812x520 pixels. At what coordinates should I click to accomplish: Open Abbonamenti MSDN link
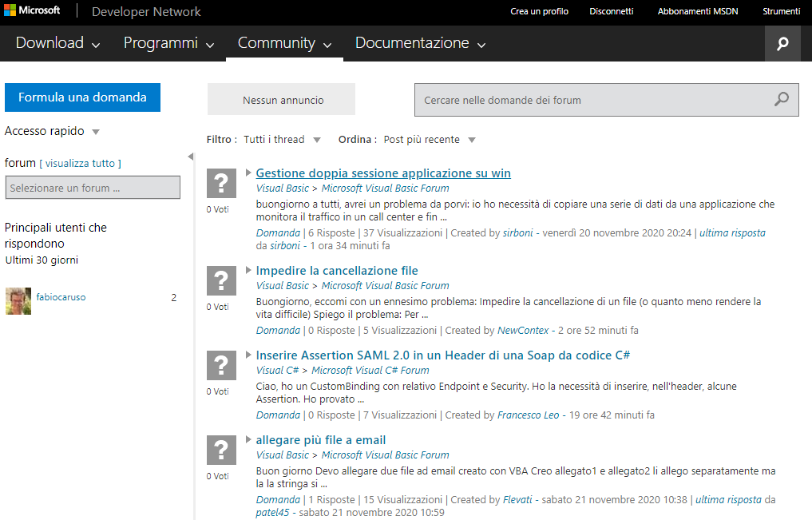pyautogui.click(x=698, y=11)
